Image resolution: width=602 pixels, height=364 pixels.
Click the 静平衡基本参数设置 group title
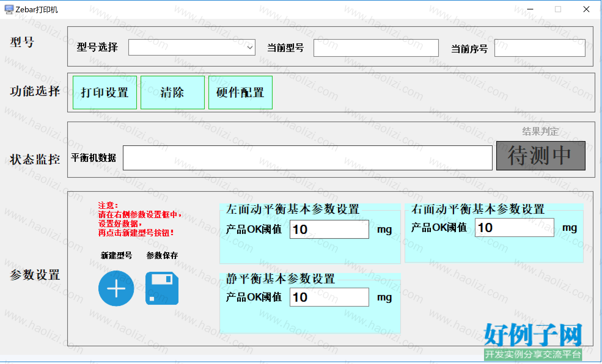[280, 278]
